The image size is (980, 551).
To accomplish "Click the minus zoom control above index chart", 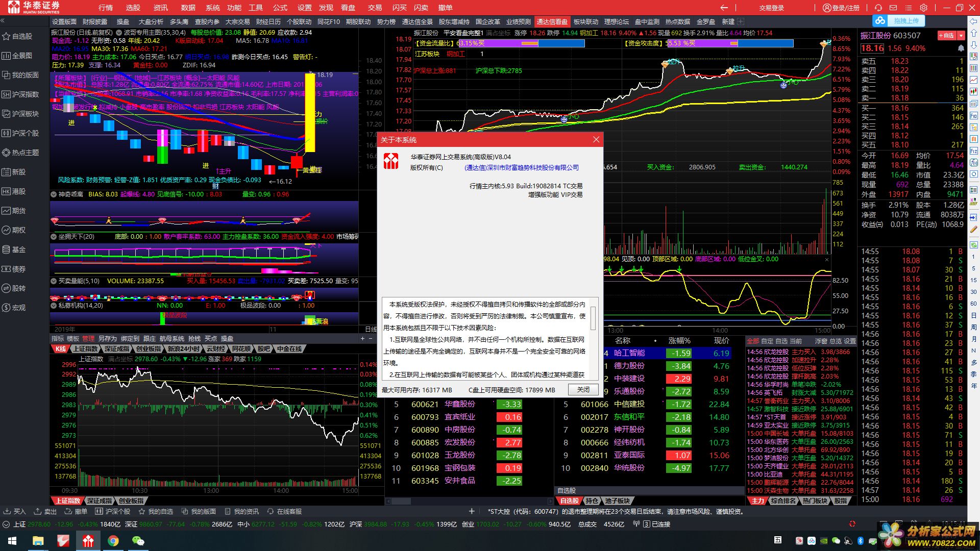I will (x=371, y=338).
